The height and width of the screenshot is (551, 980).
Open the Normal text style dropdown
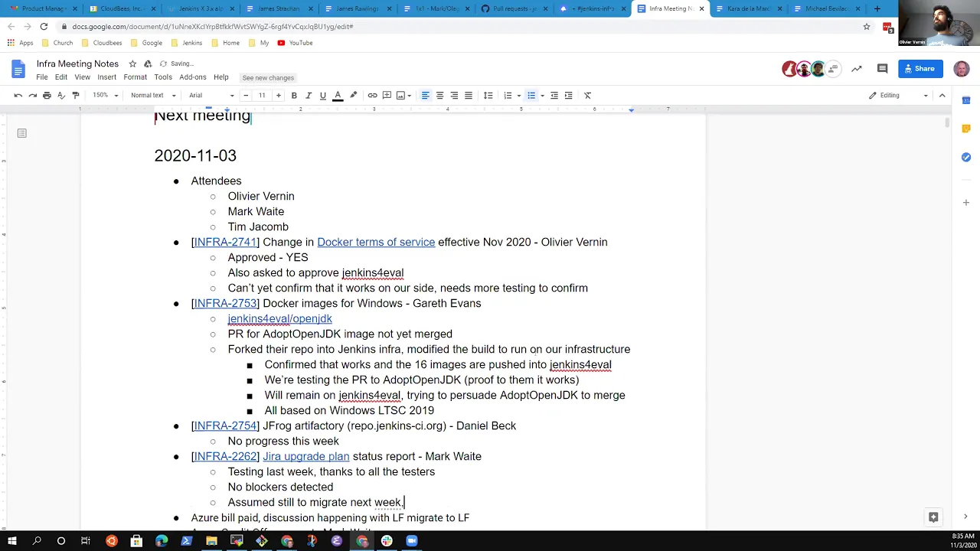click(153, 96)
